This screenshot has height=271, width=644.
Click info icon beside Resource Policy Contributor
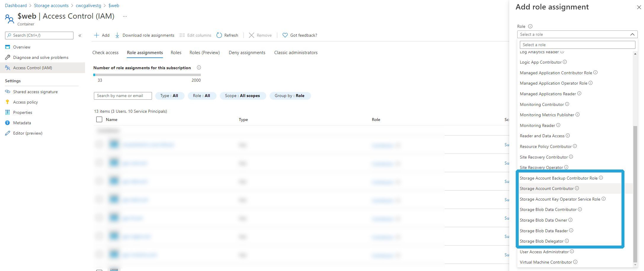point(575,146)
